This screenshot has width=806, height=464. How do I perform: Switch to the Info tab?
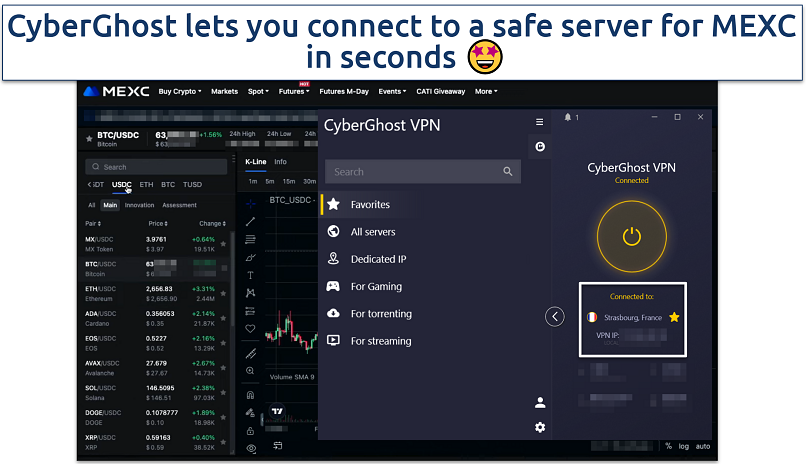[280, 162]
